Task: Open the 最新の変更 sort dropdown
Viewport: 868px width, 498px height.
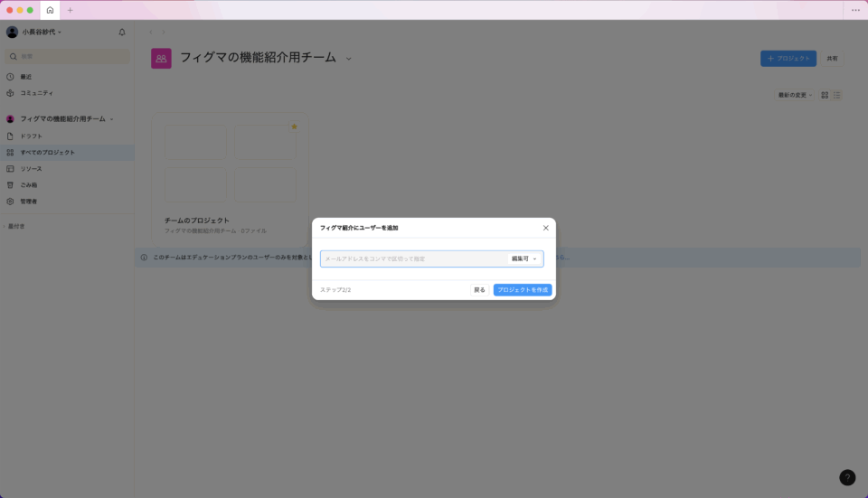Action: coord(795,95)
